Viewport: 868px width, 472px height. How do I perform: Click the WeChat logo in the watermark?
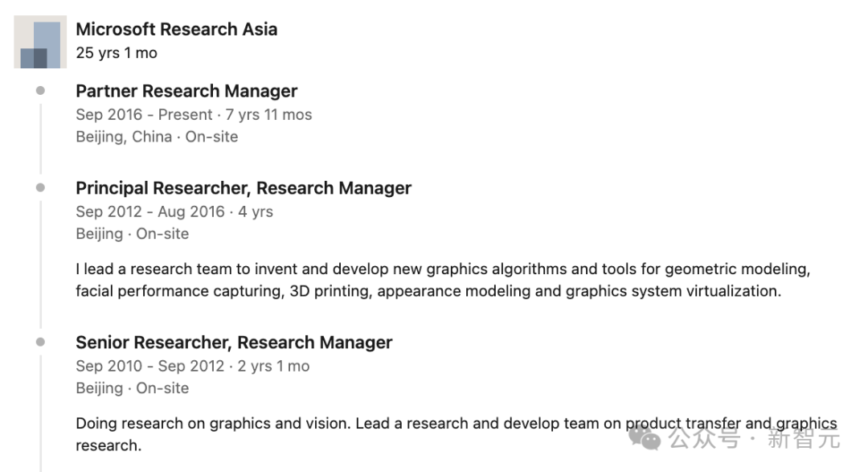pyautogui.click(x=645, y=438)
